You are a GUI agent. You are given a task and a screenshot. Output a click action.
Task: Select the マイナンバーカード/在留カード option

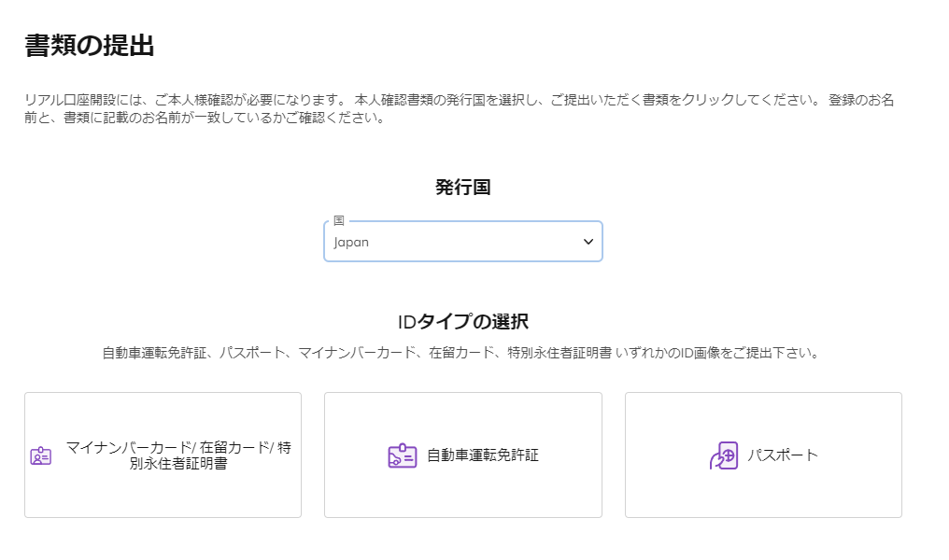coord(163,455)
